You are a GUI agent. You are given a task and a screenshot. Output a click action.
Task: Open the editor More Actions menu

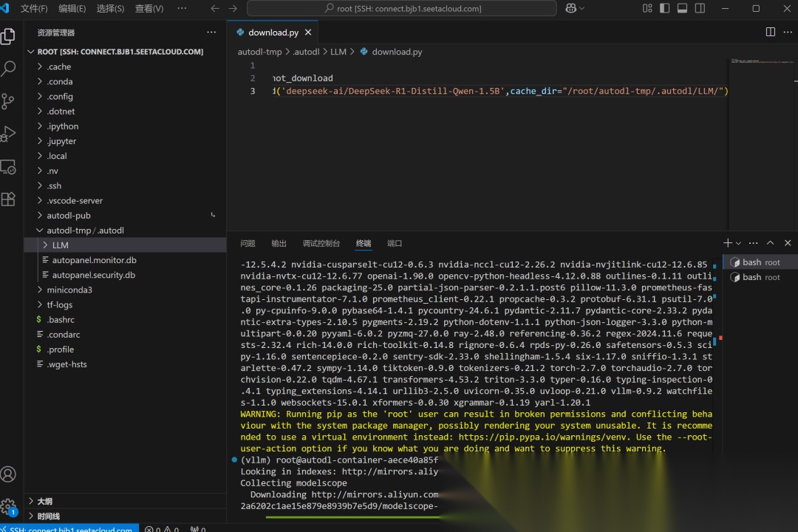[x=788, y=32]
